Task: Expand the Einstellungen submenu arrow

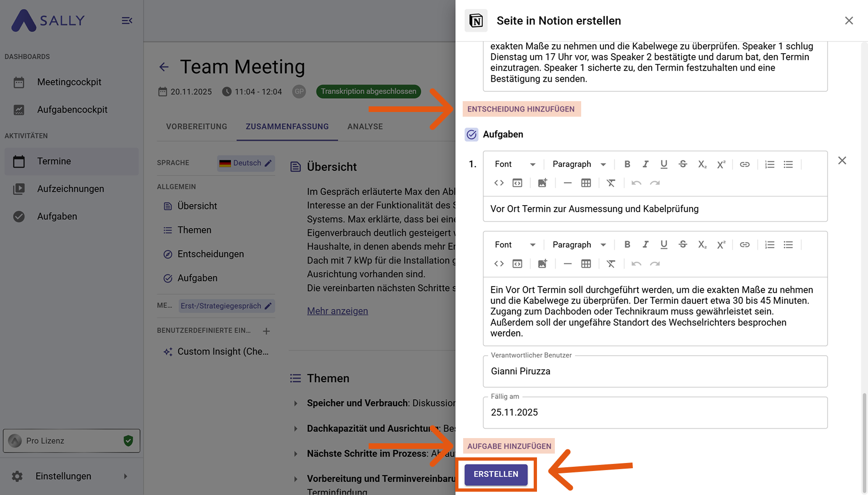Action: 126,476
